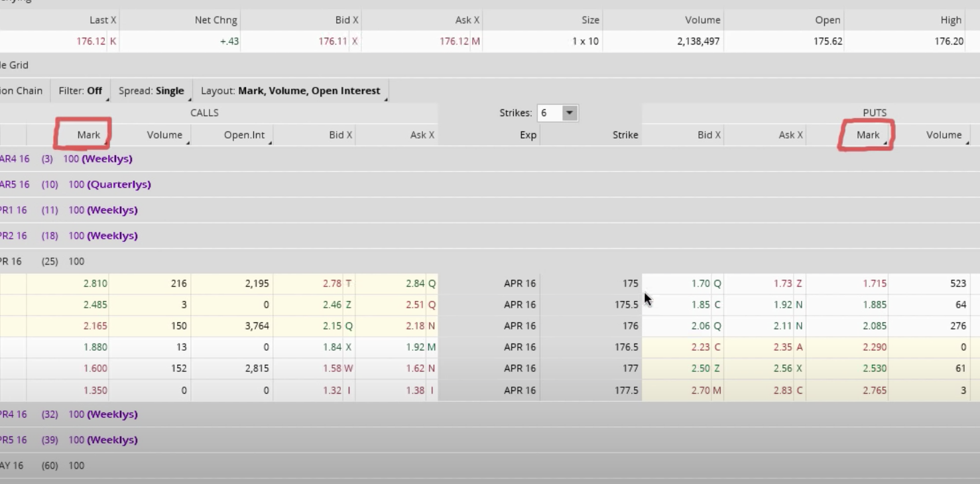980x484 pixels.
Task: Open the Filter: Off dropdown
Action: pos(80,91)
